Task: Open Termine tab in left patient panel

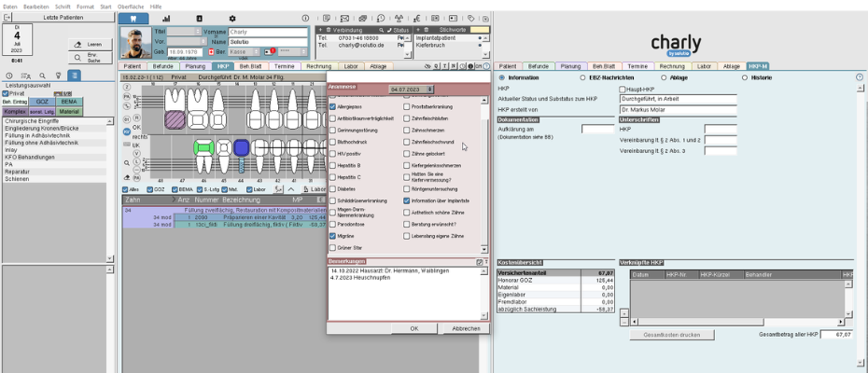Action: 284,66
